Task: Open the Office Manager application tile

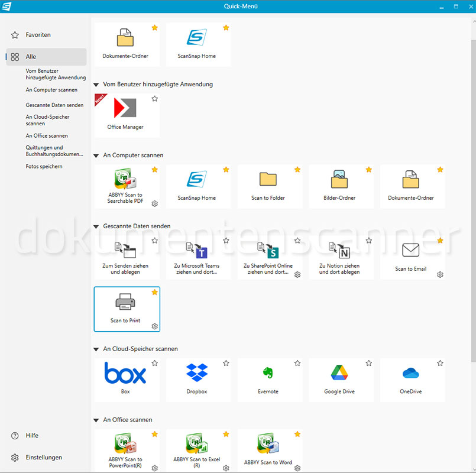Action: pos(125,109)
